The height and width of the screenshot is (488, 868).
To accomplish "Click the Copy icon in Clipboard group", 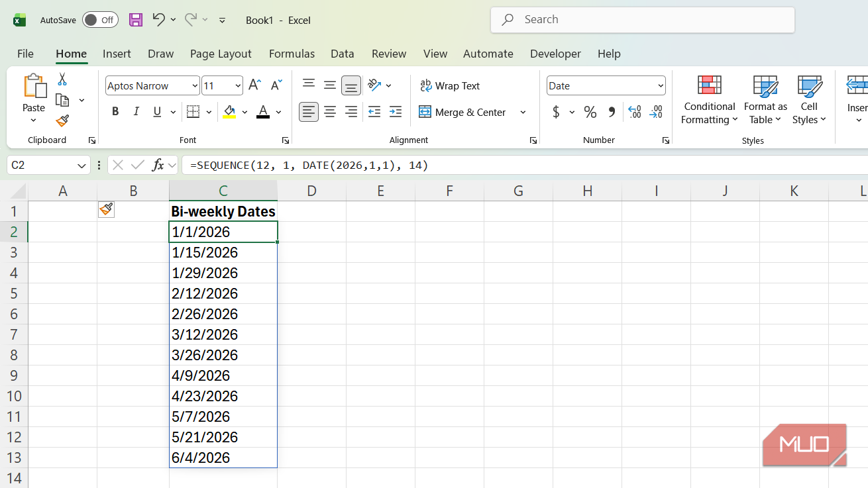I will click(x=62, y=100).
